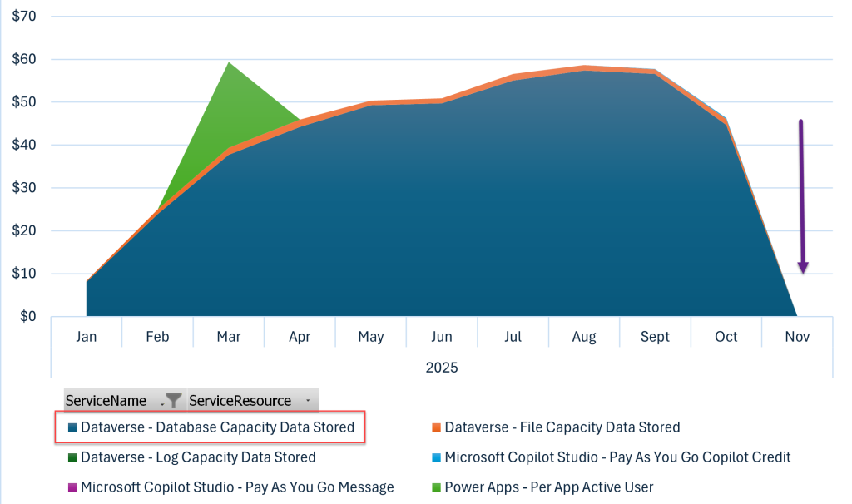Click the Aug label on the month axis
Screen dimensions: 852x504
pos(584,337)
